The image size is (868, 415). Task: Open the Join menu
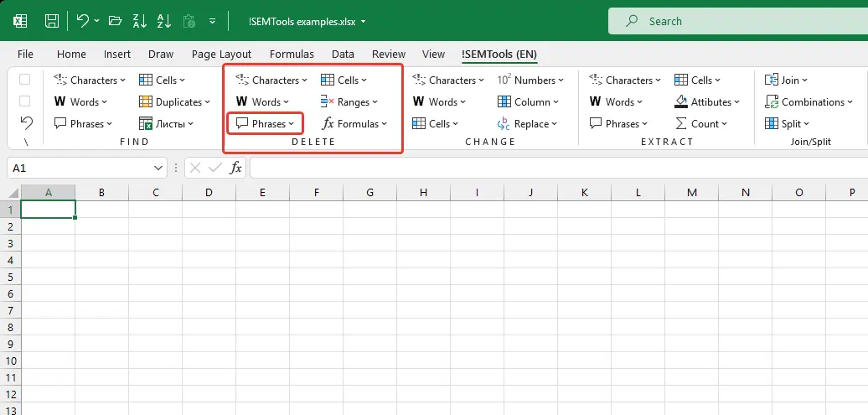[x=786, y=80]
